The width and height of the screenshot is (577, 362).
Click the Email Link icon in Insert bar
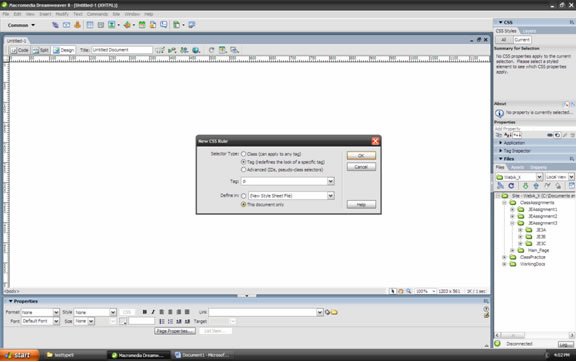point(66,25)
